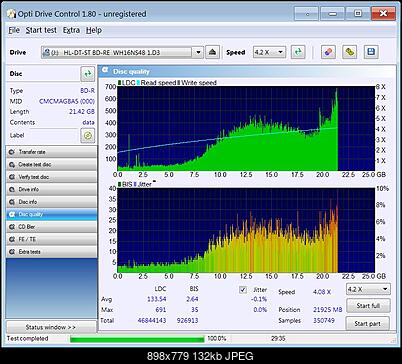Screen dimensions: 402x364
Task: Open the options icon in toolbar
Action: (349, 52)
